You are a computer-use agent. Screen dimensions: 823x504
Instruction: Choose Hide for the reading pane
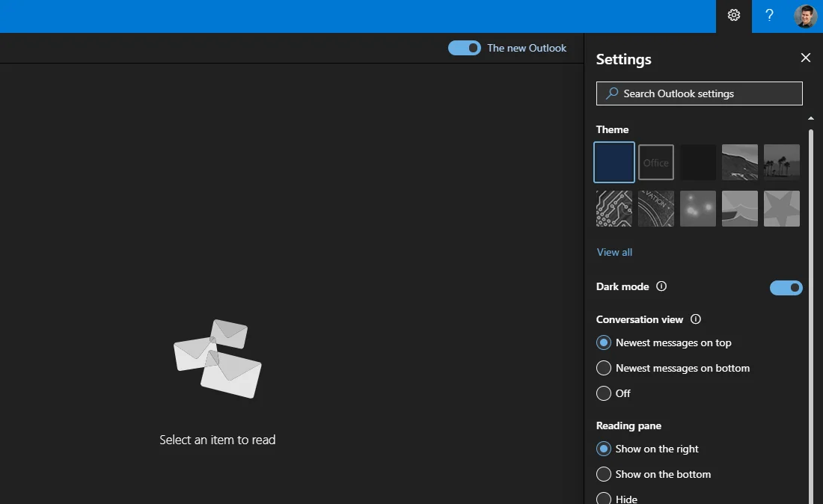click(x=604, y=498)
